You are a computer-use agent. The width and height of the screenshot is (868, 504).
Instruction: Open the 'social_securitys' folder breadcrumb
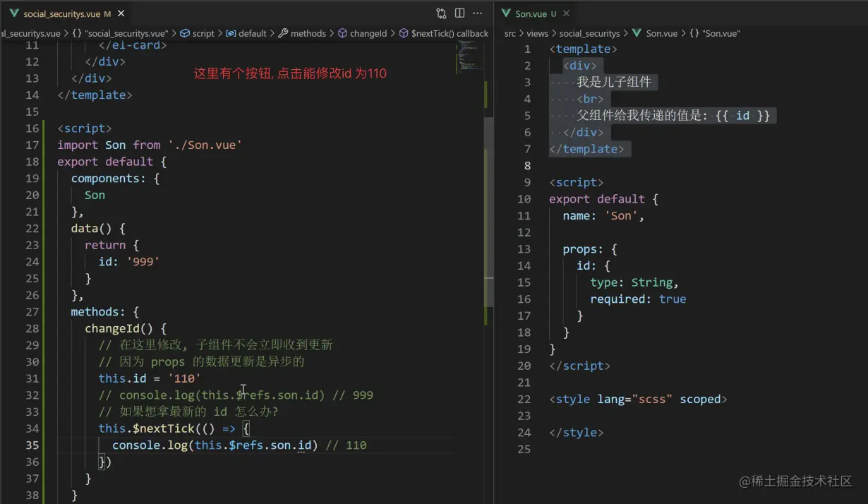click(x=589, y=33)
